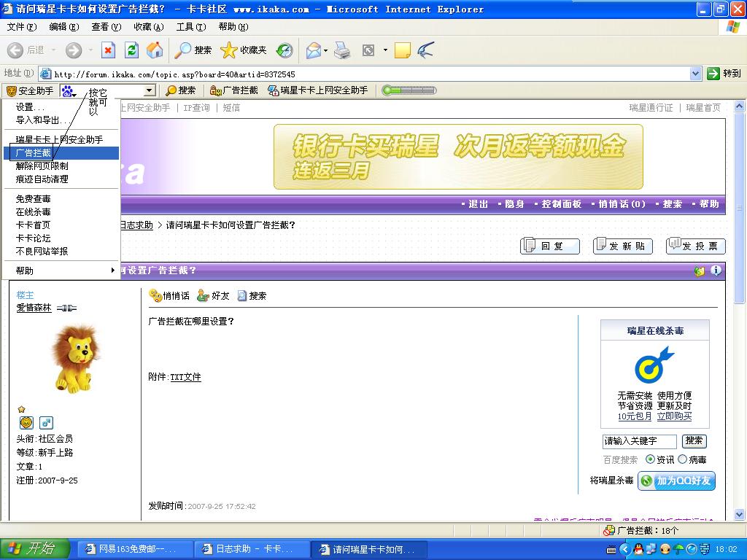Image resolution: width=747 pixels, height=560 pixels.
Task: Print the page with printer icon
Action: [342, 50]
